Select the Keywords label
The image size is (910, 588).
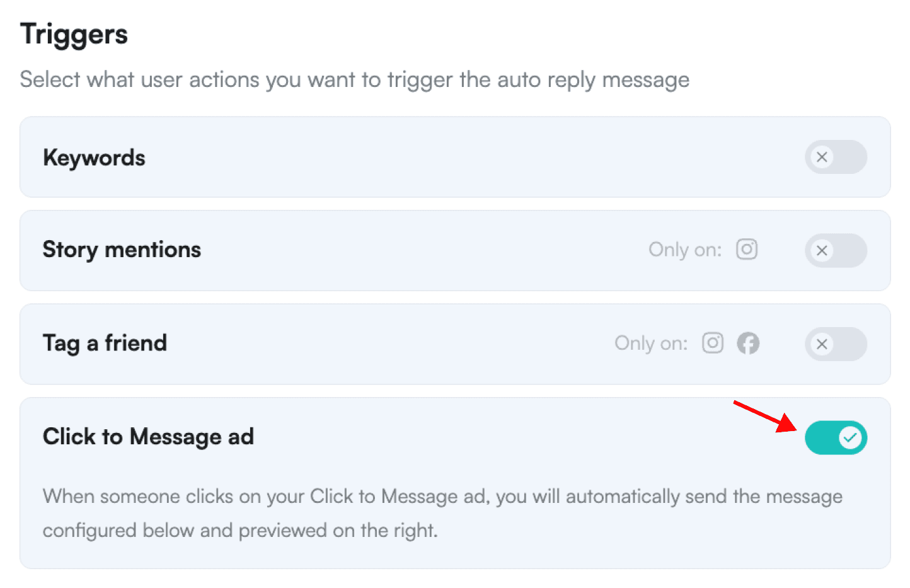coord(94,158)
